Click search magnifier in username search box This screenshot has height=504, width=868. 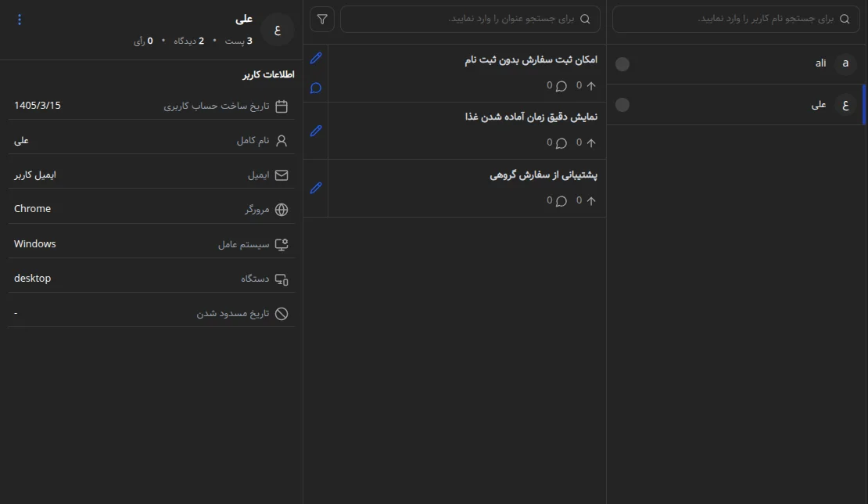845,20
